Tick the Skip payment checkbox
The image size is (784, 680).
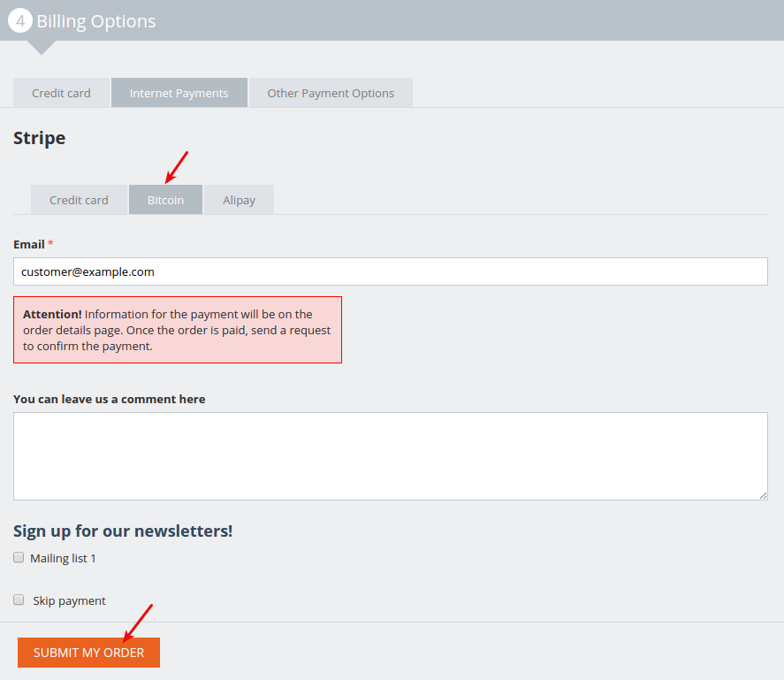click(x=19, y=600)
